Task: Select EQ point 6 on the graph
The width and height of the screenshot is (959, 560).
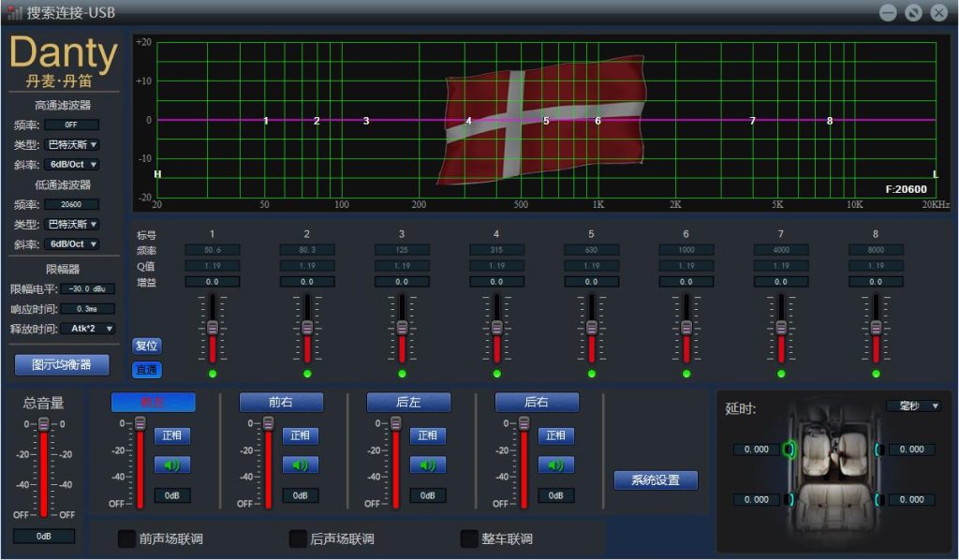Action: click(598, 121)
